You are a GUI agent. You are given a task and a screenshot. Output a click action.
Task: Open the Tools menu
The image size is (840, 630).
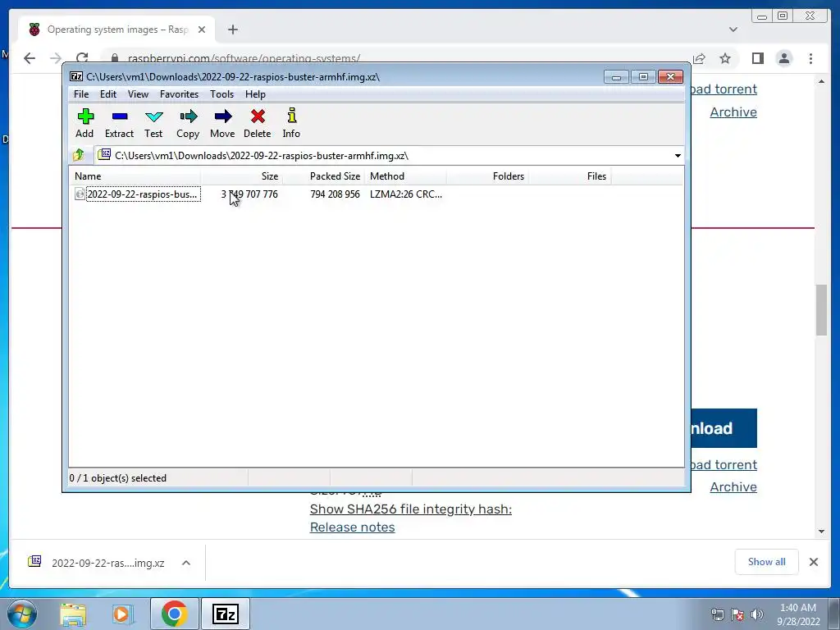tap(221, 94)
